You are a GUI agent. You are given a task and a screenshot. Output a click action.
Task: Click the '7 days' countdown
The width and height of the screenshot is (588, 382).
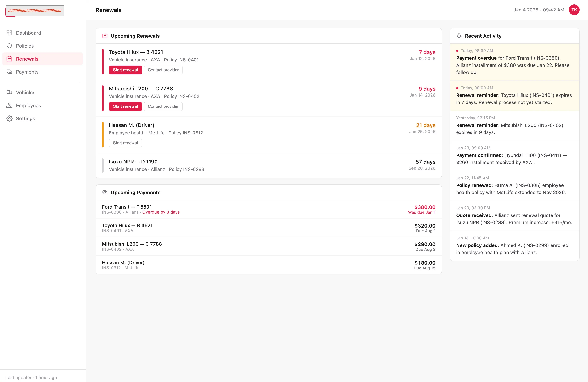[x=427, y=52]
